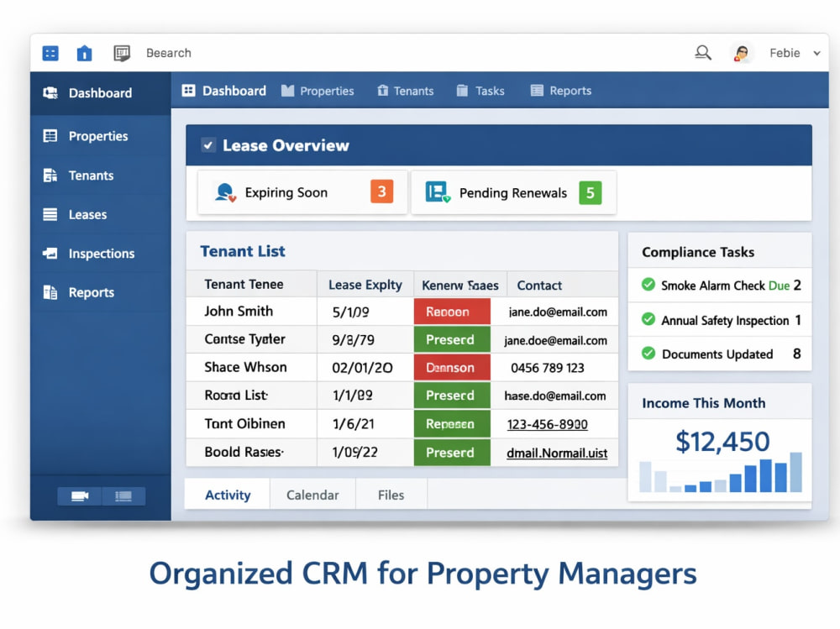Viewport: 840px width, 629px height.
Task: Click the list view button in sidebar footer
Action: point(123,496)
